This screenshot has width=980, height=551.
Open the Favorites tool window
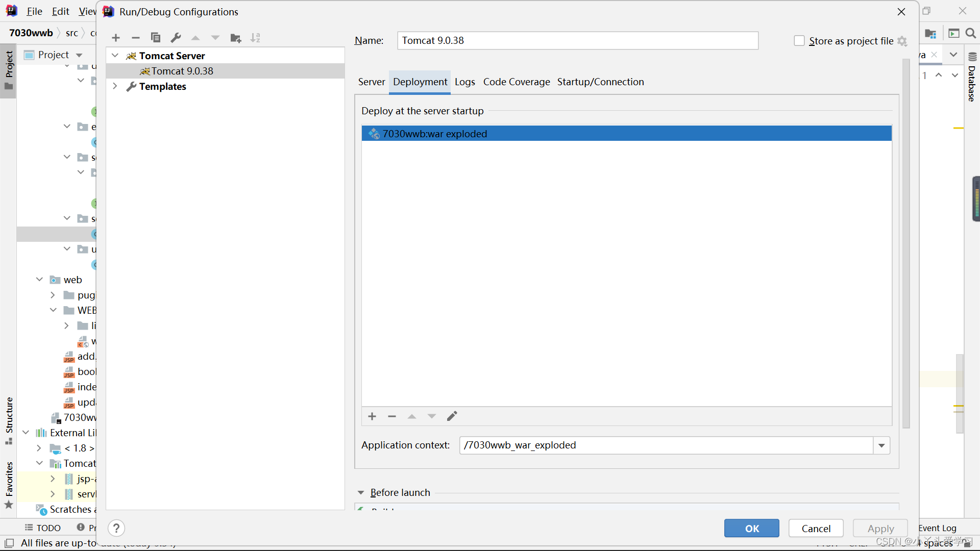pyautogui.click(x=9, y=485)
